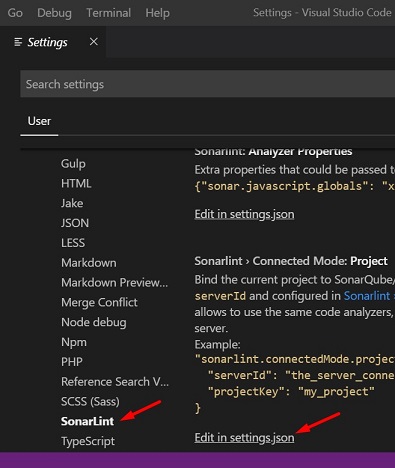This screenshot has height=468, width=395.
Task: Select Merge Conflict in settings tree
Action: [99, 302]
